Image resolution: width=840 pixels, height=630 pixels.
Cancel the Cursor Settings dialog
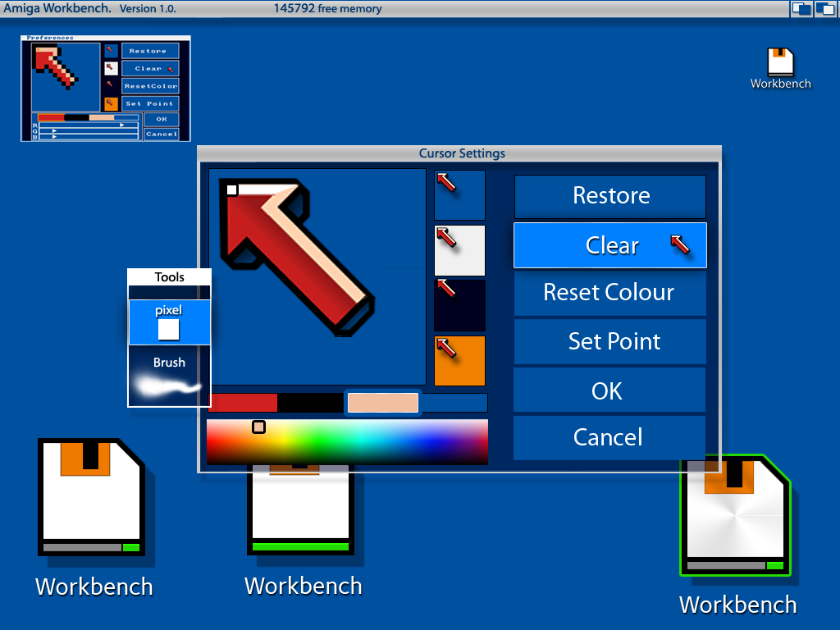point(609,437)
